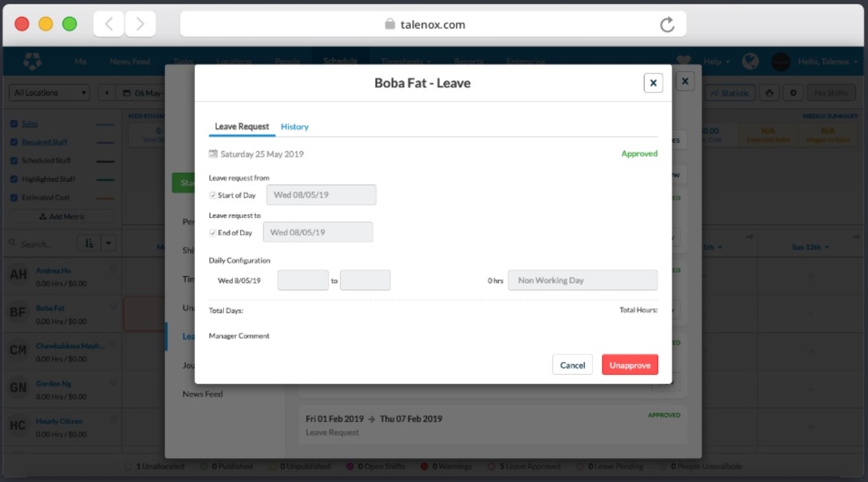Toggle the End of Day checkbox
This screenshot has height=482, width=868.
213,233
